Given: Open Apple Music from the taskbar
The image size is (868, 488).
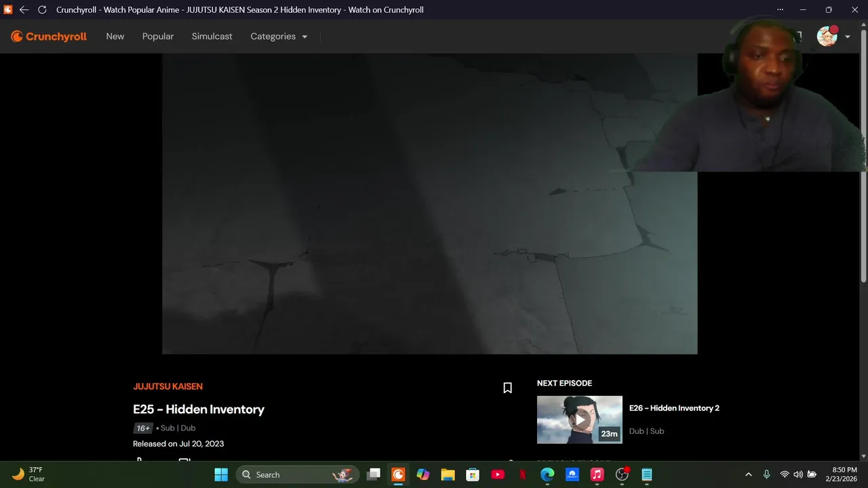Looking at the screenshot, I should click(597, 474).
